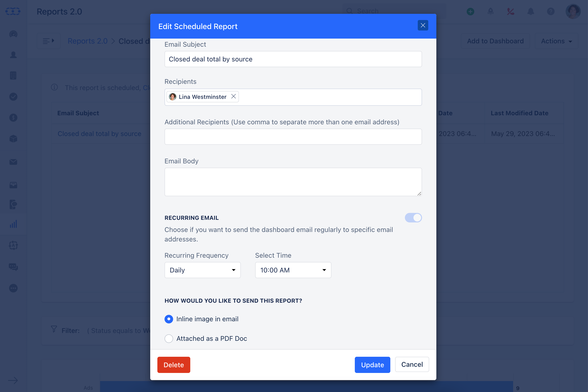
Task: Open the SMS phone chat icon in sidebar
Action: tap(13, 205)
